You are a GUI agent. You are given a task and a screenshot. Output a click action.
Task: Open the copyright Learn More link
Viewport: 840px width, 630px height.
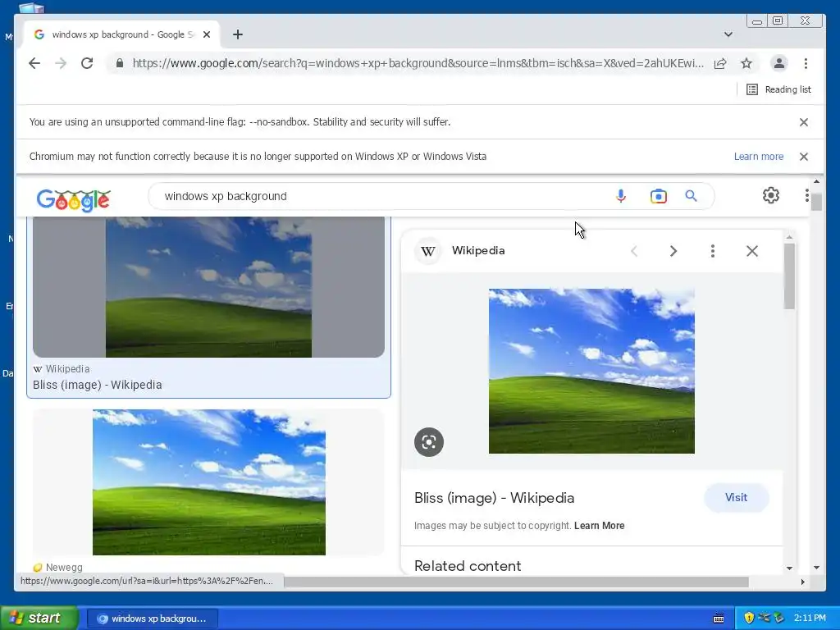coord(599,526)
